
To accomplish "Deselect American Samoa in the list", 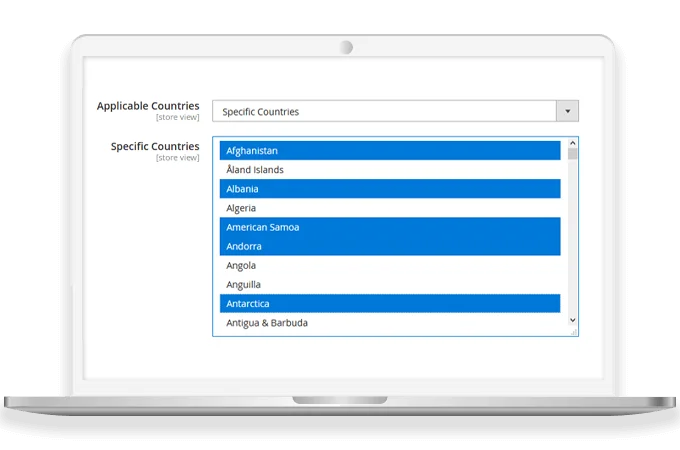I will click(x=390, y=227).
